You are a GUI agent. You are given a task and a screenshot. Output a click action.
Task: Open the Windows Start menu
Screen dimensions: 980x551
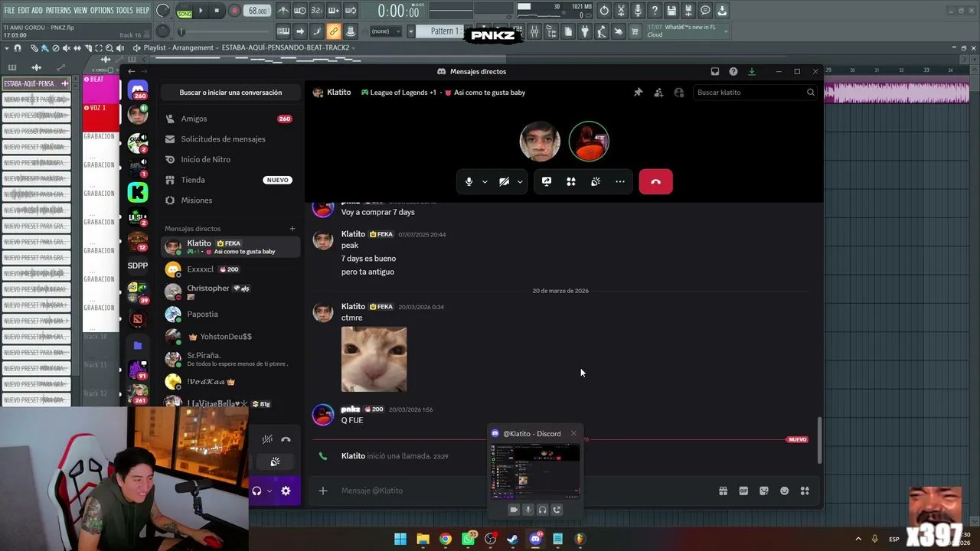(x=400, y=539)
